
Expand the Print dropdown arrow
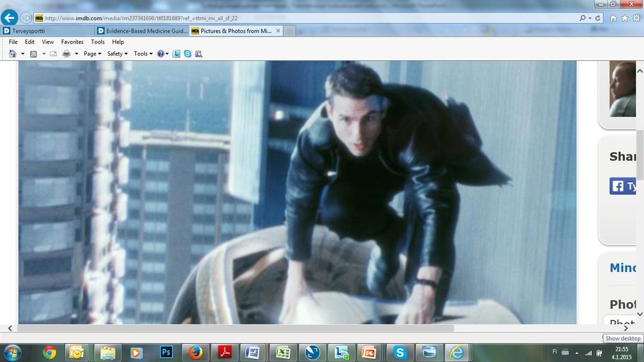pos(76,54)
